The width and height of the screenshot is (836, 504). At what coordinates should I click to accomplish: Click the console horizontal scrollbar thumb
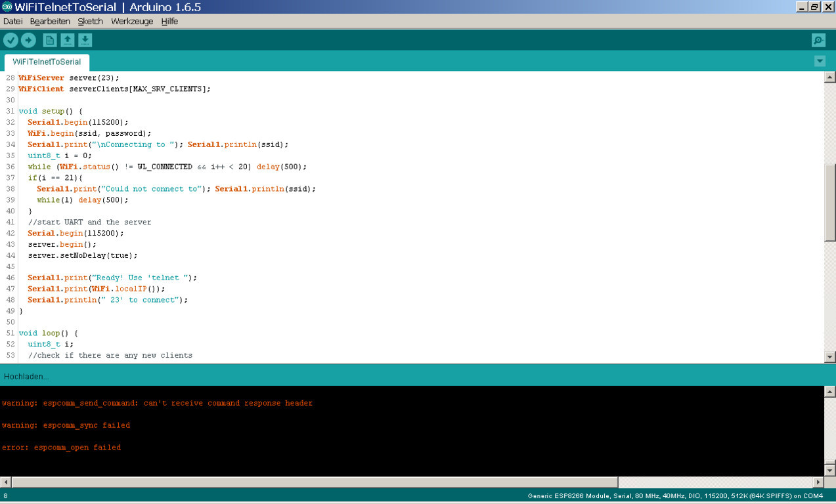315,482
